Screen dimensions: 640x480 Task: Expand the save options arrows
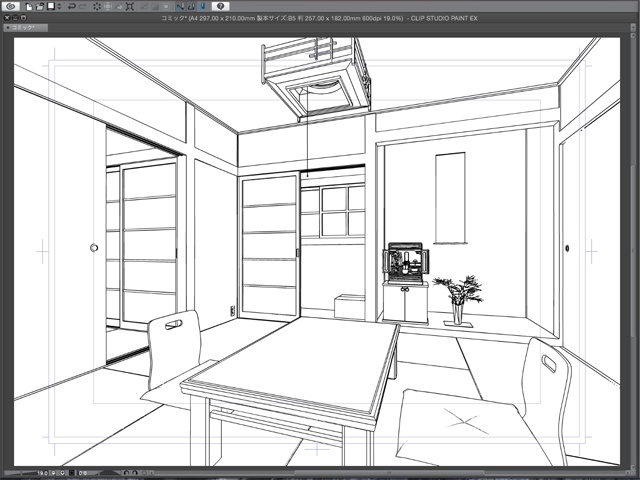coord(59,7)
